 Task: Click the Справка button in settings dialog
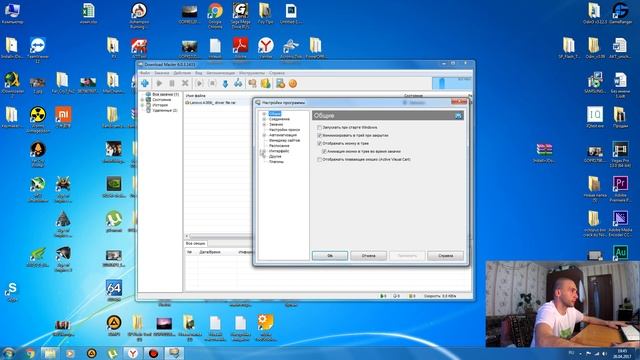click(445, 256)
